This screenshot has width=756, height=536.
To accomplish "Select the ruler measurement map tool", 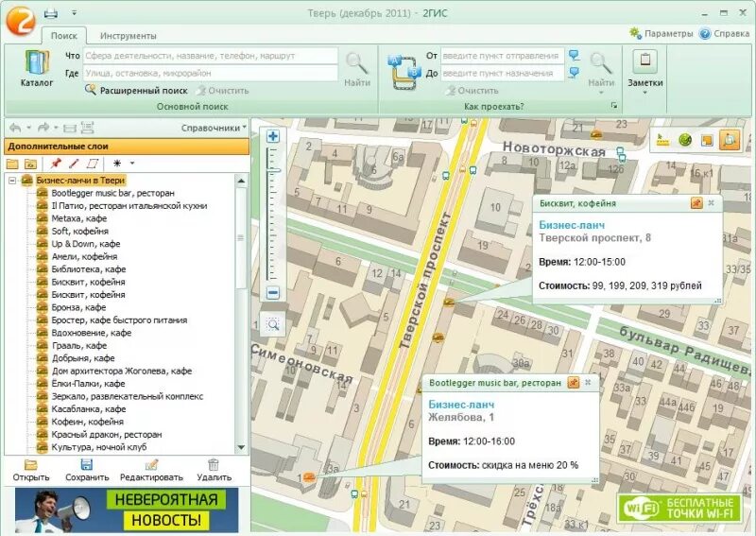I will tap(664, 140).
